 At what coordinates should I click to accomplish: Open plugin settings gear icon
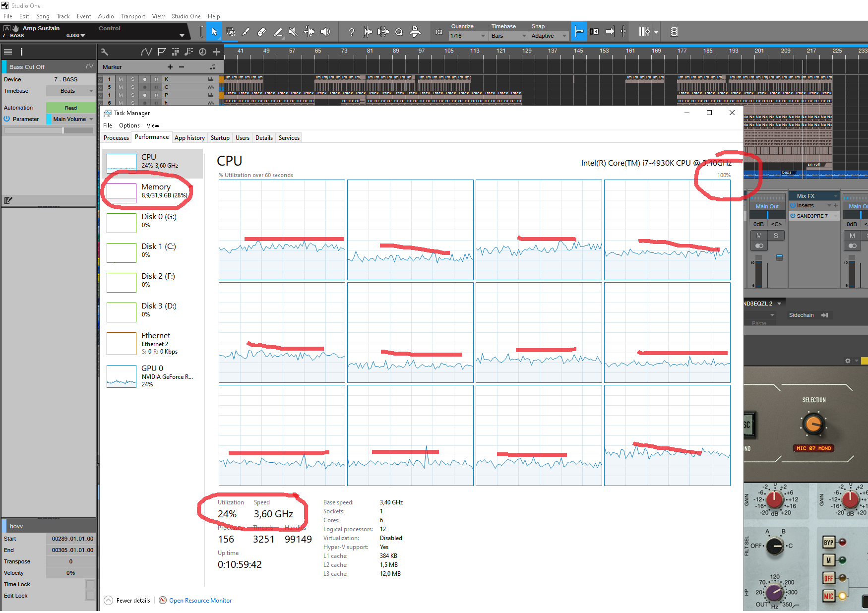tap(848, 361)
